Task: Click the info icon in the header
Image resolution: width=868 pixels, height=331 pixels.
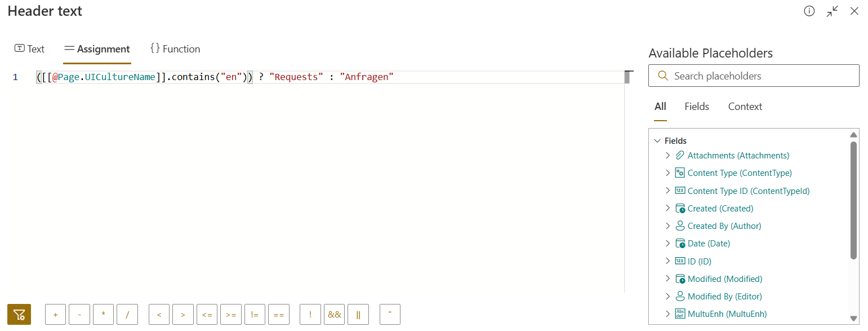Action: (x=809, y=11)
